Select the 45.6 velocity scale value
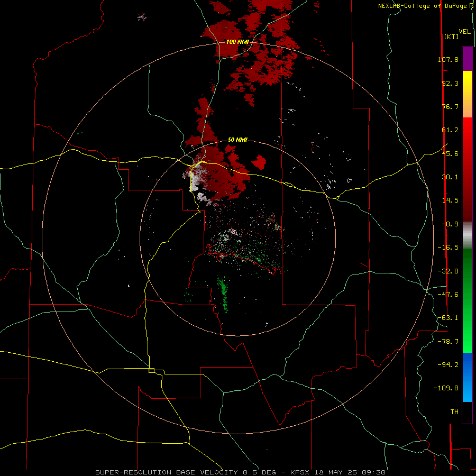The image size is (476, 476). [x=450, y=153]
